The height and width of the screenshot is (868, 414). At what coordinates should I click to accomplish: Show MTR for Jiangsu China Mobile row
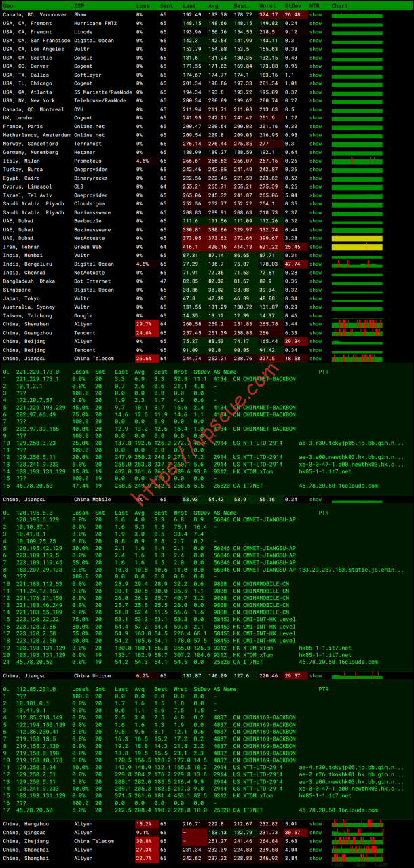coord(316,499)
